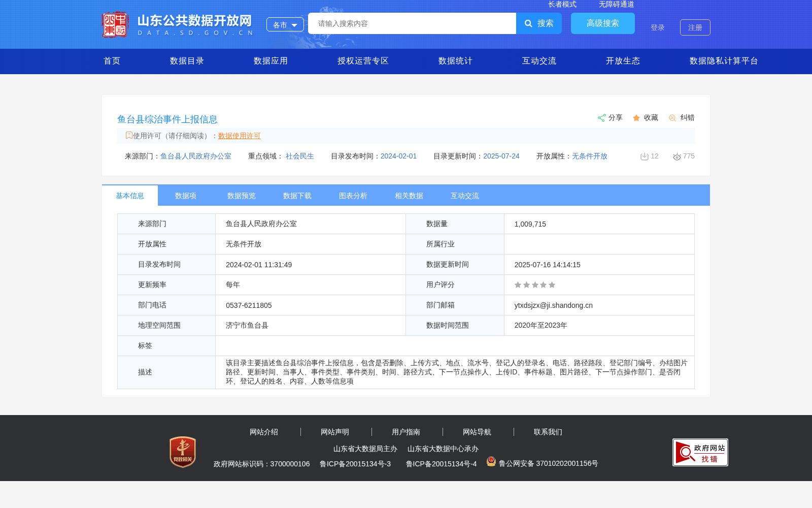Switch to the 数据下载 tab
The height and width of the screenshot is (508, 812).
pos(297,196)
